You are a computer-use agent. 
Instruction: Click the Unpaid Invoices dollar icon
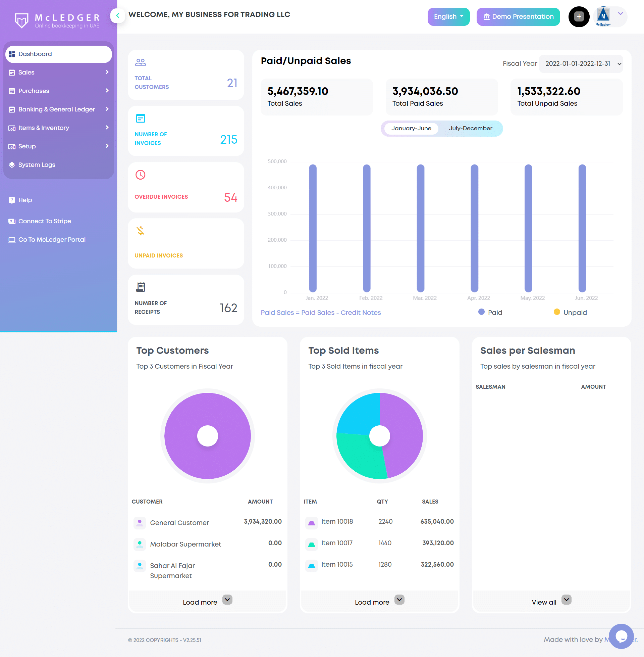140,231
